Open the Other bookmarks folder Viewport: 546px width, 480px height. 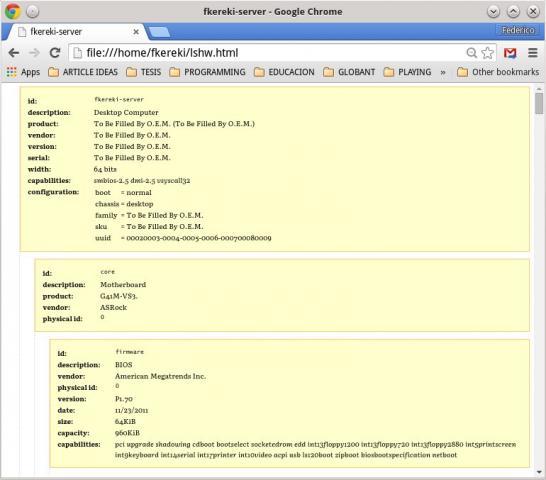coord(498,72)
